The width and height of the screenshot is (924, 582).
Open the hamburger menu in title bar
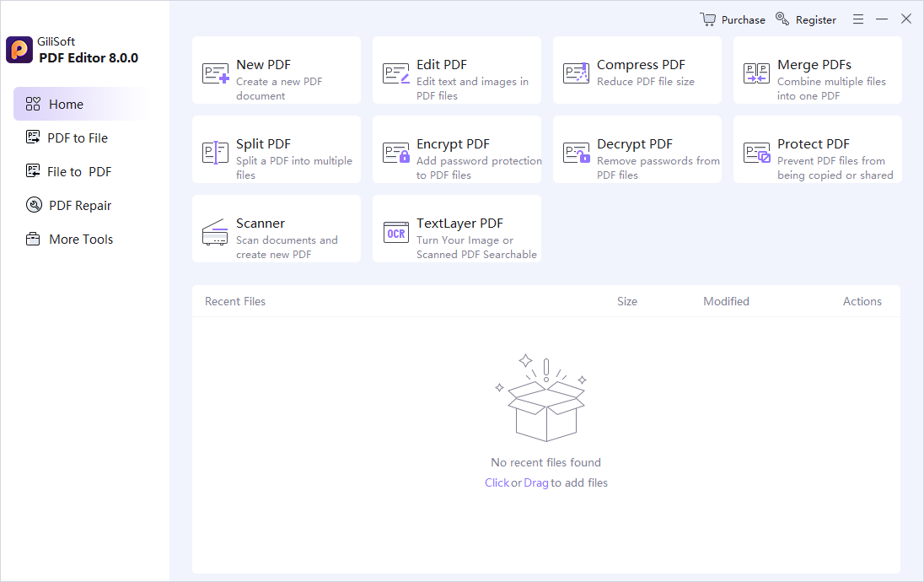point(858,19)
